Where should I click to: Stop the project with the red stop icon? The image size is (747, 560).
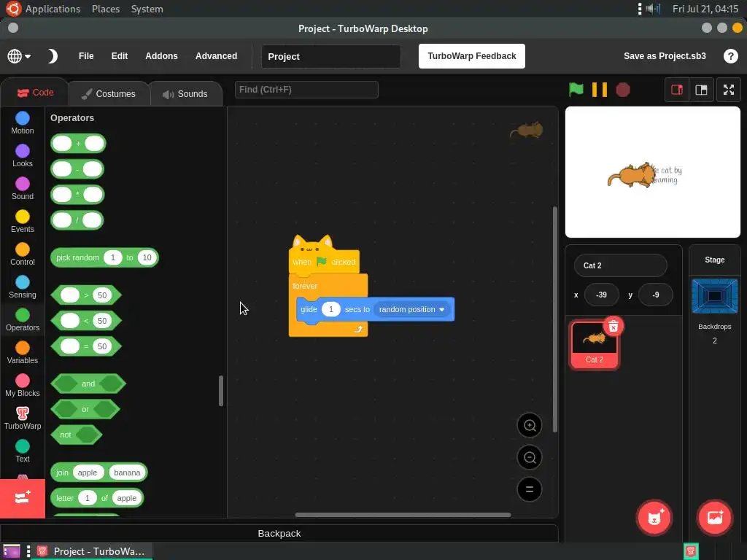623,90
